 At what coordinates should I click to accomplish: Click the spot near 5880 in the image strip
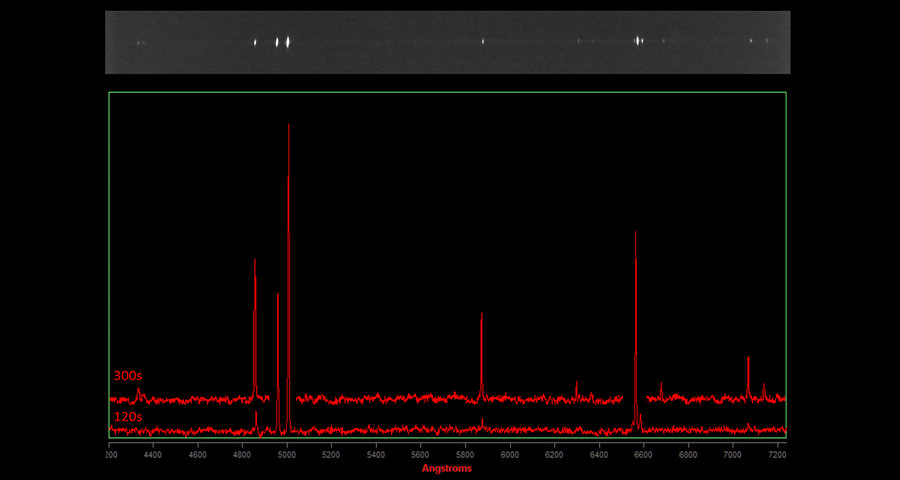click(483, 42)
